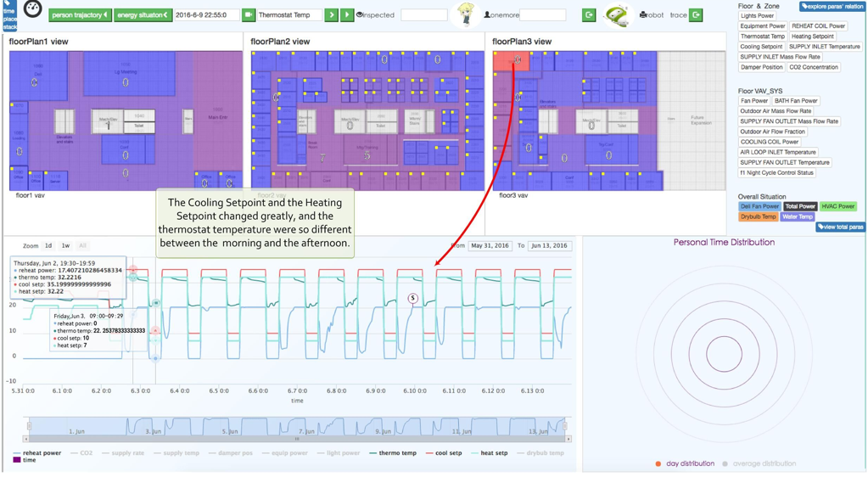Click the step-forward chevron button
This screenshot has width=868, height=477.
332,15
